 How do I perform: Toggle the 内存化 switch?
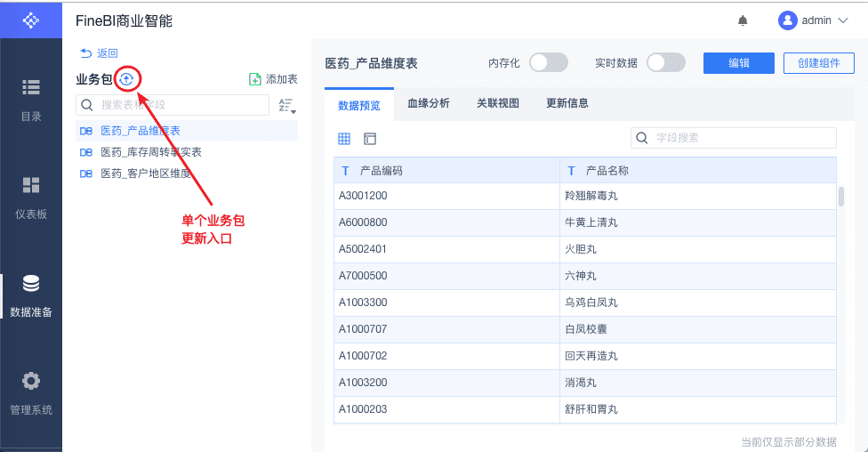pyautogui.click(x=548, y=62)
